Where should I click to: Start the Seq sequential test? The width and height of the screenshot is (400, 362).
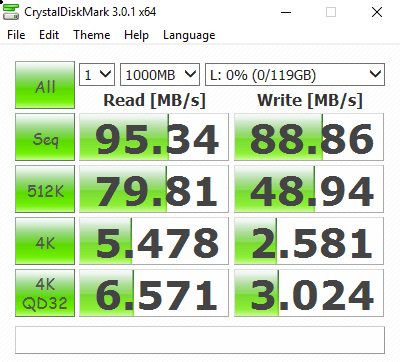(x=45, y=137)
